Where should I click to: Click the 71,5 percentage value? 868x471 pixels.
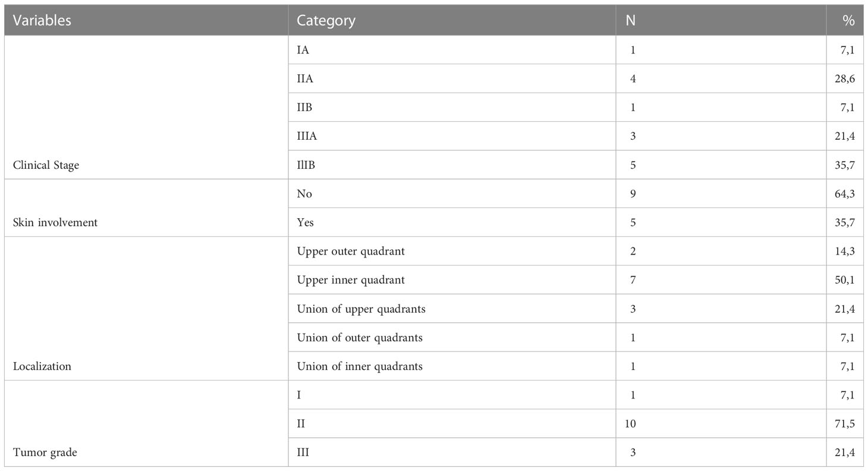pyautogui.click(x=844, y=424)
